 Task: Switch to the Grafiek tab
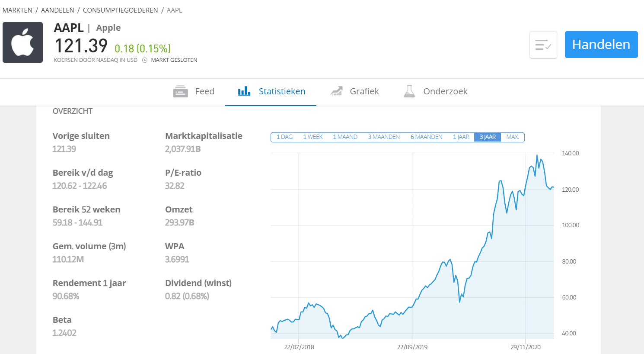tap(354, 91)
